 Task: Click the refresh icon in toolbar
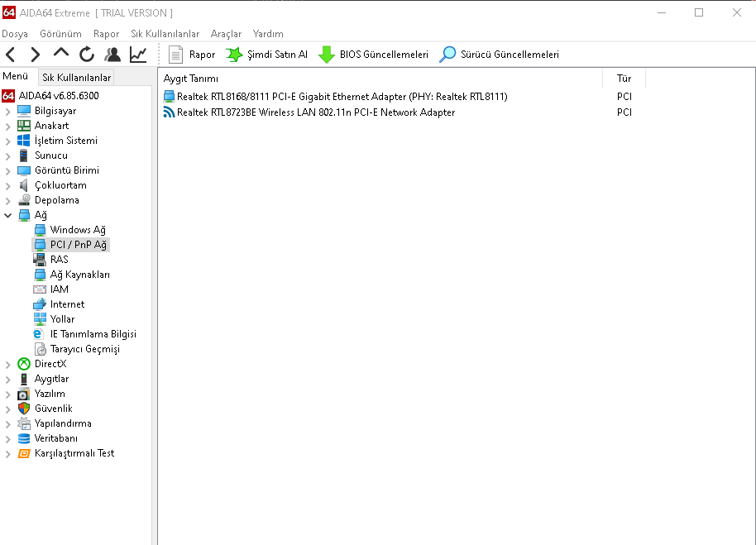click(87, 55)
